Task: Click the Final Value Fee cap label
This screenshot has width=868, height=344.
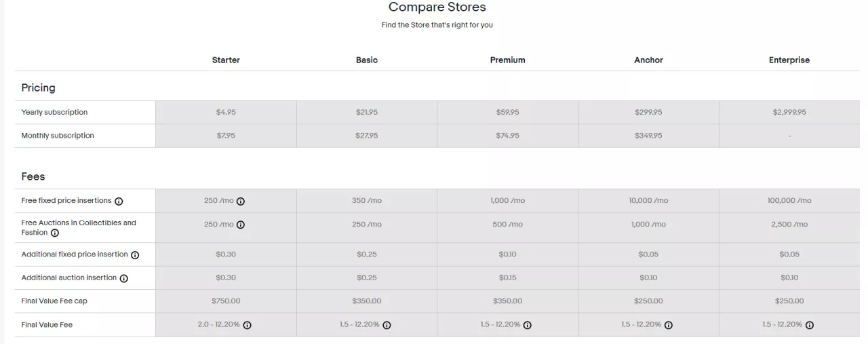Action: pos(54,301)
